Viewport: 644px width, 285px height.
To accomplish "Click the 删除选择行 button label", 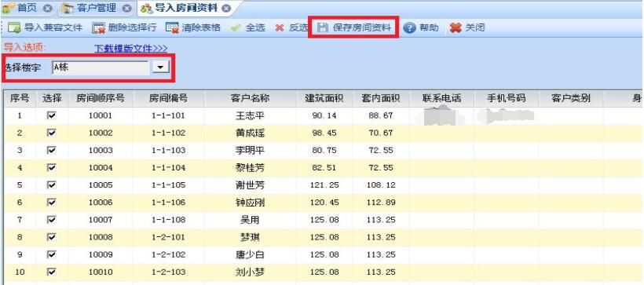I will 132,28.
